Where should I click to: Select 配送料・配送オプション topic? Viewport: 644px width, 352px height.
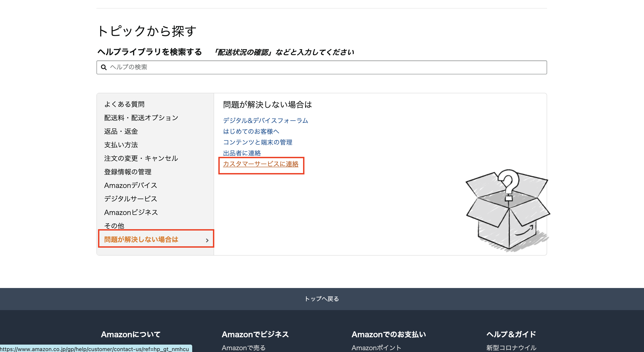coord(141,118)
